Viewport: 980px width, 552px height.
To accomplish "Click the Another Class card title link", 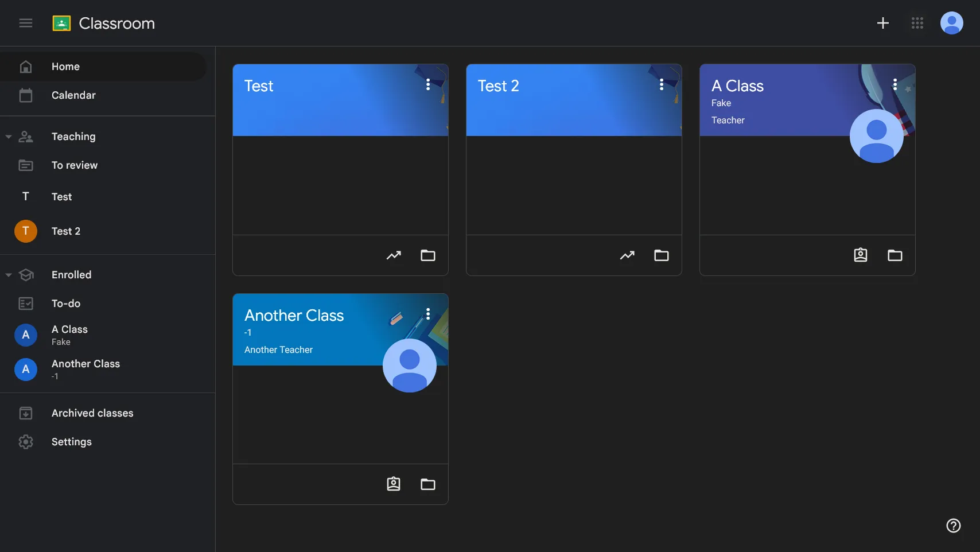I will pos(294,316).
